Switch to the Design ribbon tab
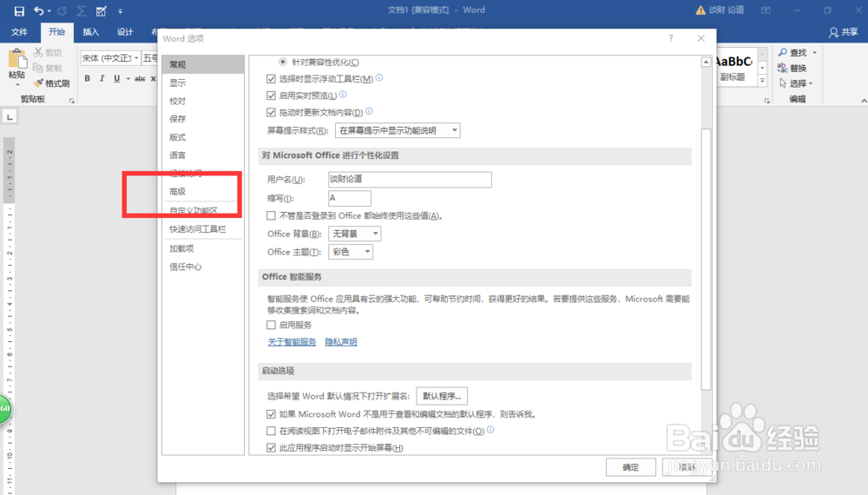This screenshot has width=868, height=495. [125, 32]
